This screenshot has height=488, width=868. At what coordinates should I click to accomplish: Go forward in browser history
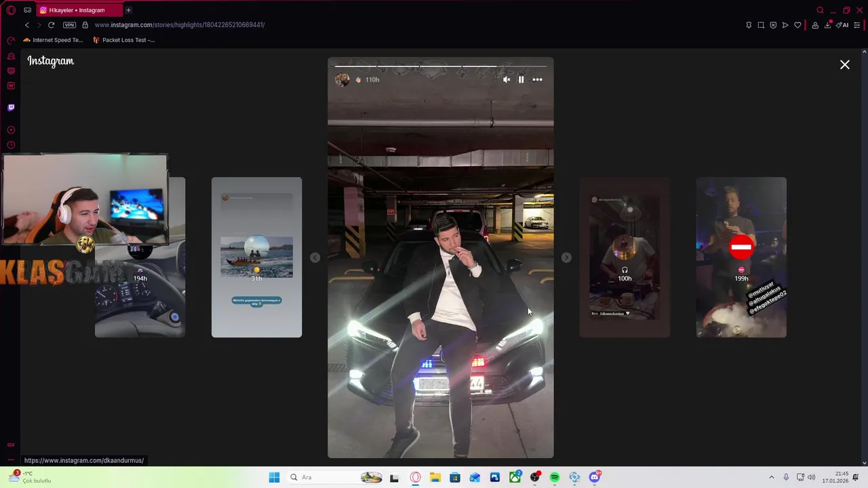39,25
